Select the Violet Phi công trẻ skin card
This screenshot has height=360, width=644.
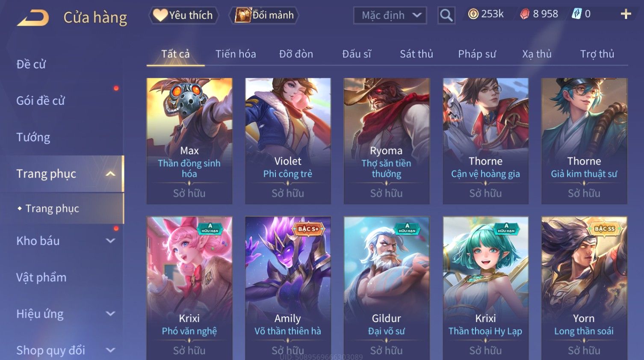(288, 141)
